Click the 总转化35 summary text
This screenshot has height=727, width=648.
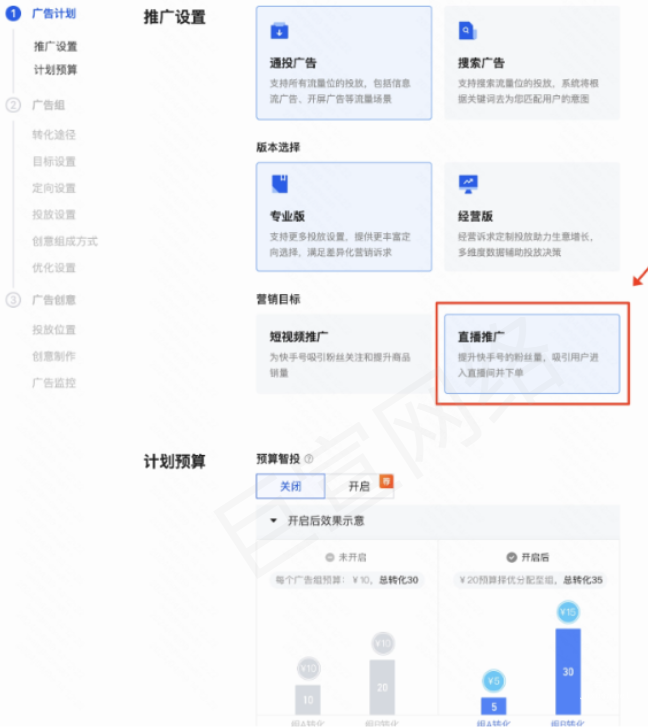click(x=583, y=580)
